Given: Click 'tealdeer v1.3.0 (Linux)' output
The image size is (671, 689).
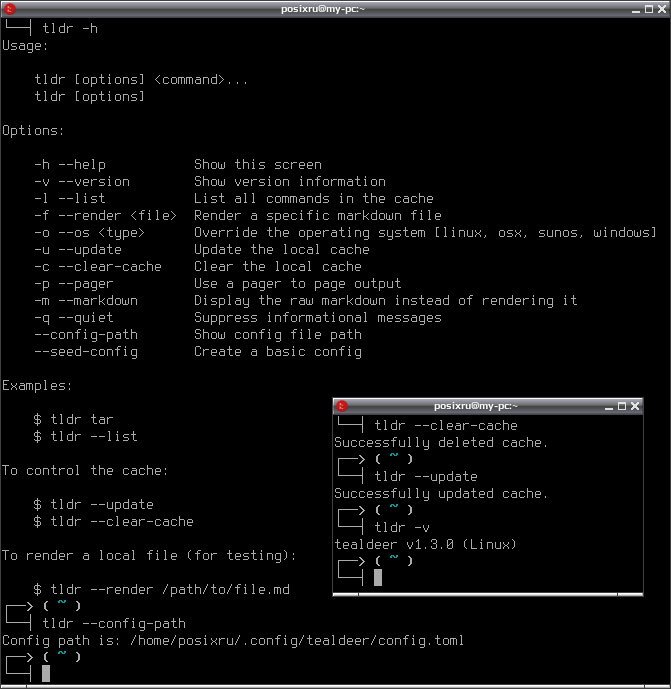Looking at the screenshot, I should point(425,545).
